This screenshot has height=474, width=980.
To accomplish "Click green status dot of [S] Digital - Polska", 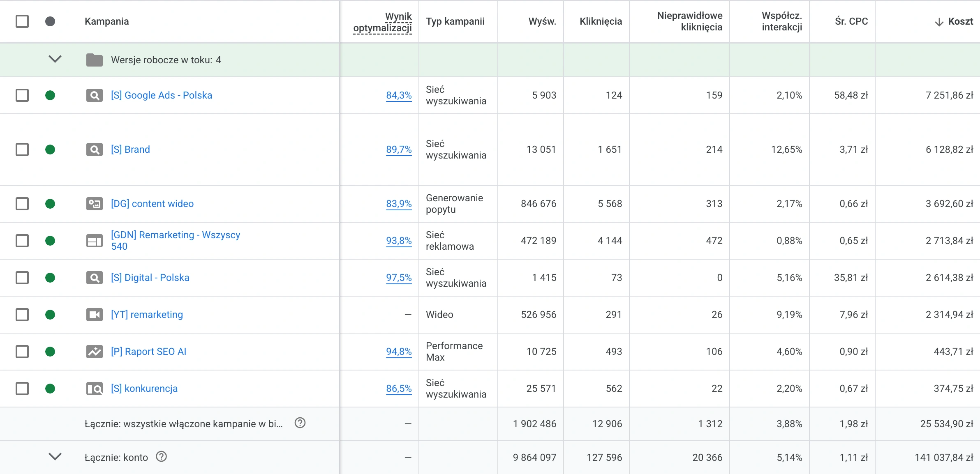I will click(50, 278).
